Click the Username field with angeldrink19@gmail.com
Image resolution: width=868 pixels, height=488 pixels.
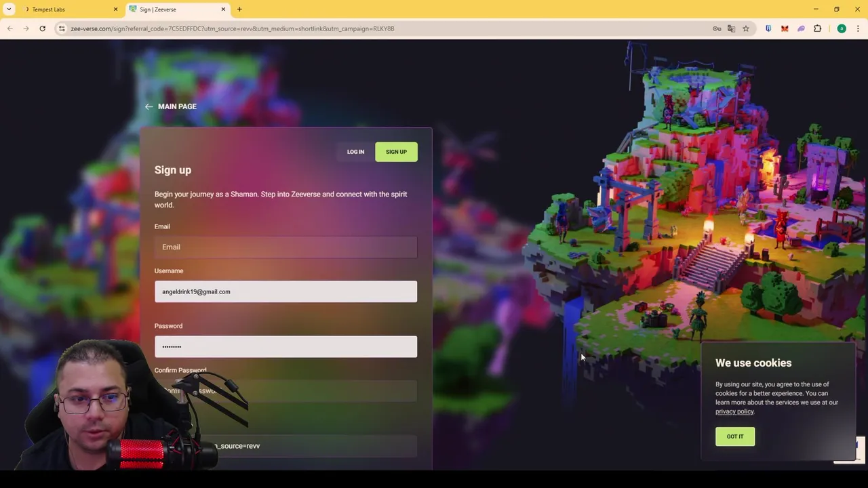click(285, 291)
